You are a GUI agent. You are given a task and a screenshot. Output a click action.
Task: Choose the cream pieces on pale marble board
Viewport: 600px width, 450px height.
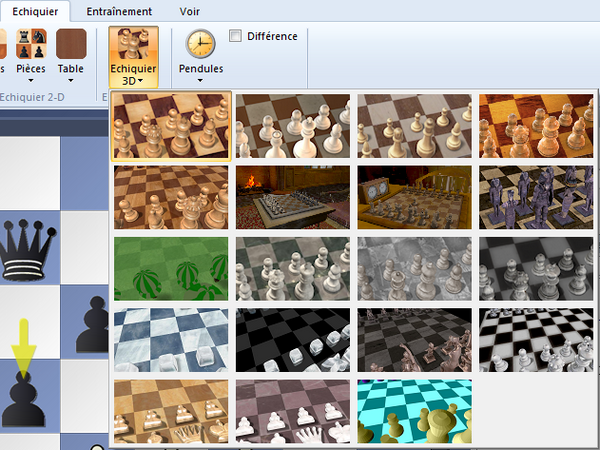414,126
